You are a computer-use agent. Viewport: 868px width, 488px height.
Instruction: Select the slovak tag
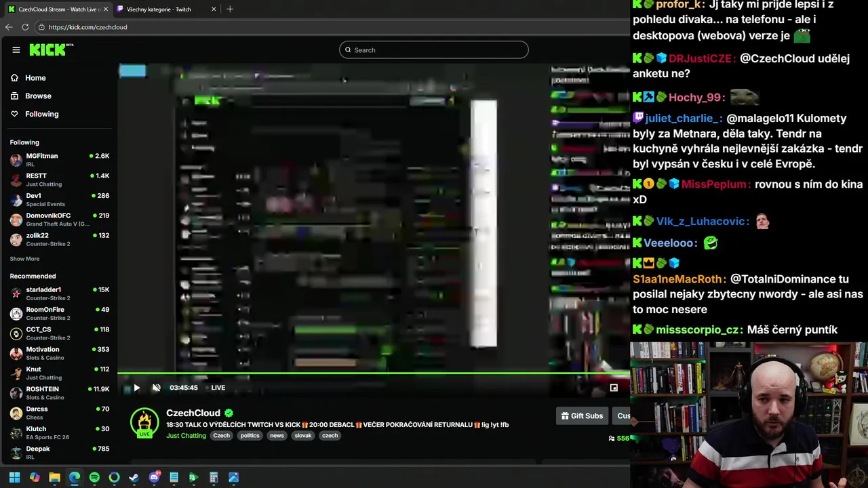303,436
